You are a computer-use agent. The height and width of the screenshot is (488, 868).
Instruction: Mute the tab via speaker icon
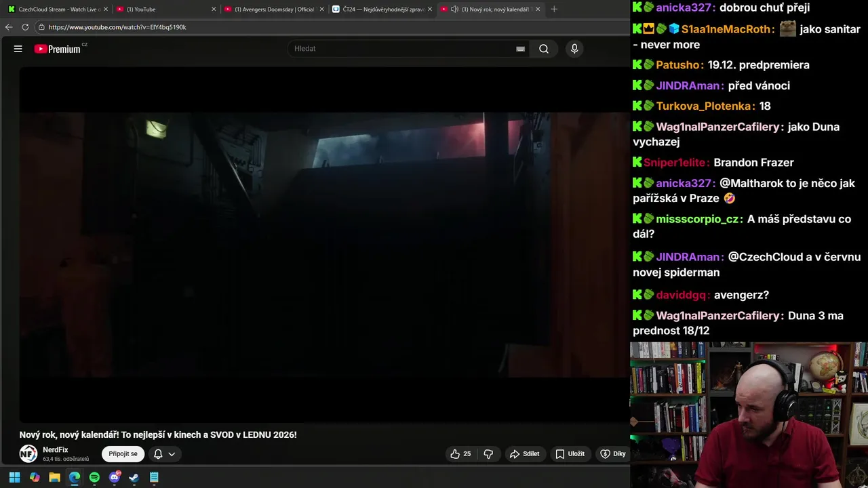[x=455, y=9]
